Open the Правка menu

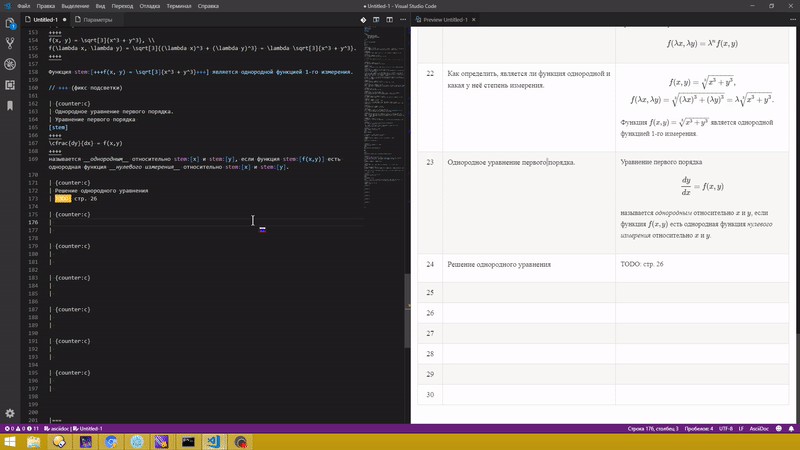(x=45, y=6)
